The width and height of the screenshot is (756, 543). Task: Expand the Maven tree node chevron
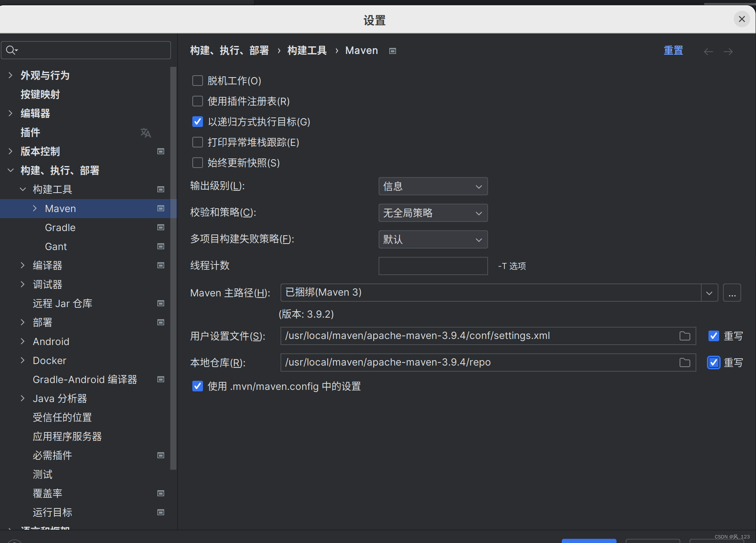click(35, 208)
